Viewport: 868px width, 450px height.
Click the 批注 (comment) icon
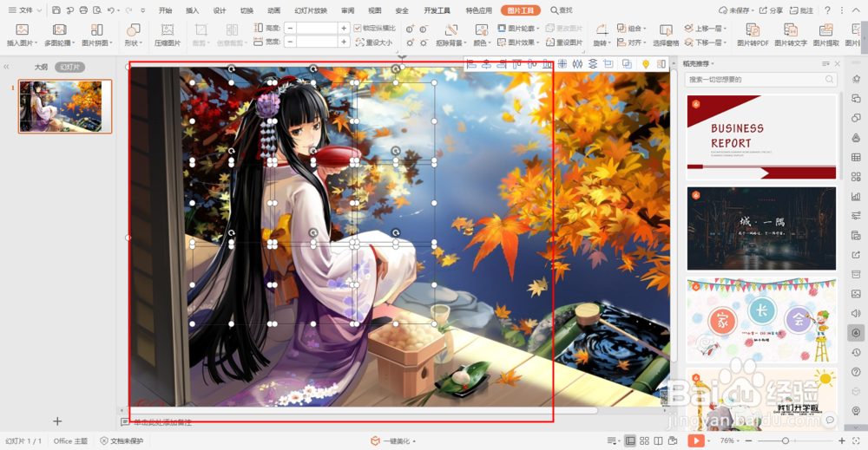coord(801,10)
